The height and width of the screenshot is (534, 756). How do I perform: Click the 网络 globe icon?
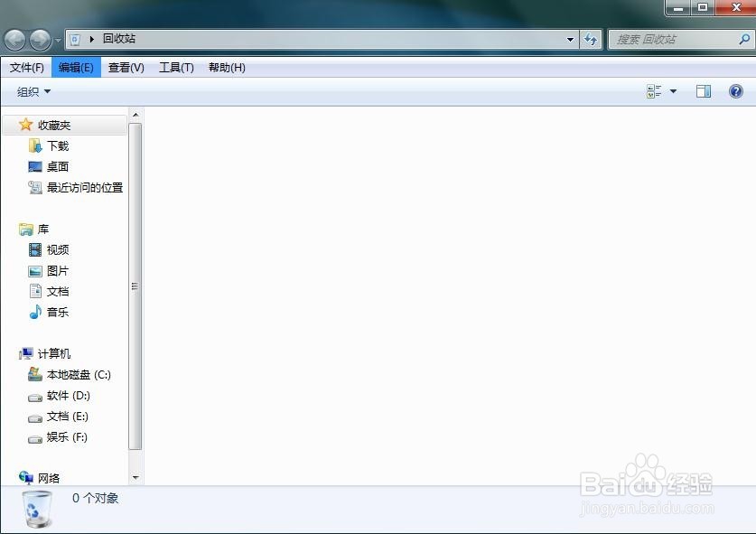pos(26,478)
